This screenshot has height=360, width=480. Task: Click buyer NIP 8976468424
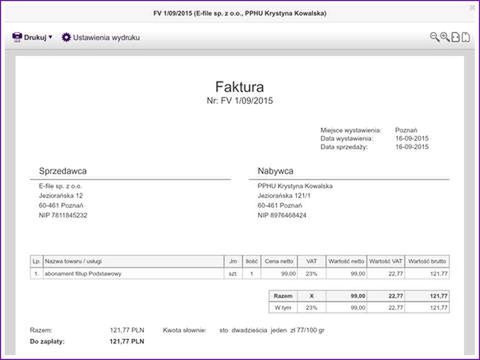[x=282, y=215]
